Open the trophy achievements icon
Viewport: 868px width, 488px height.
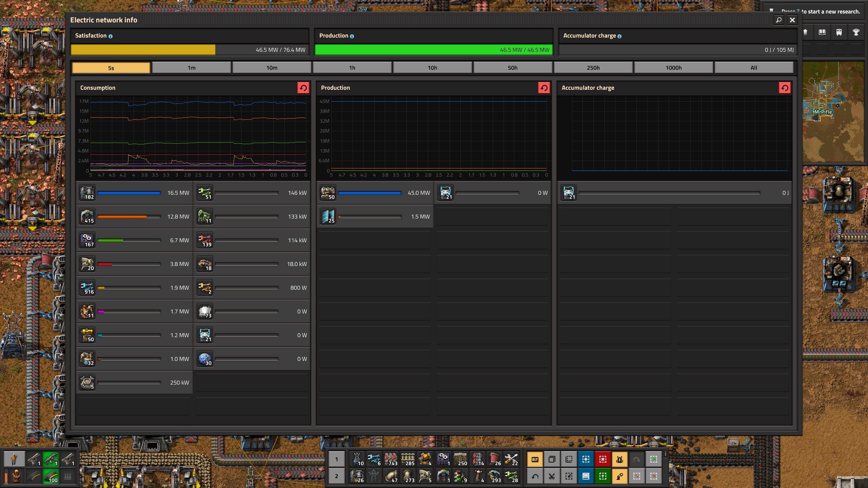point(856,32)
